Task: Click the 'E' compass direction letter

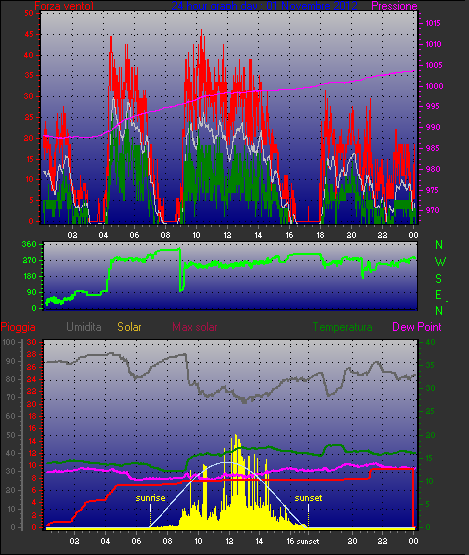Action: click(439, 294)
